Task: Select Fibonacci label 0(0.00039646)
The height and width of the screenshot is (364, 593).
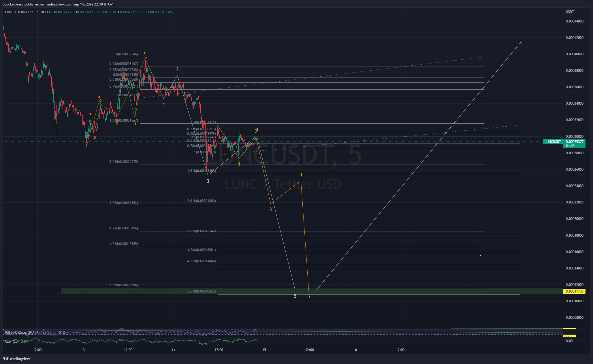Action: (x=127, y=54)
